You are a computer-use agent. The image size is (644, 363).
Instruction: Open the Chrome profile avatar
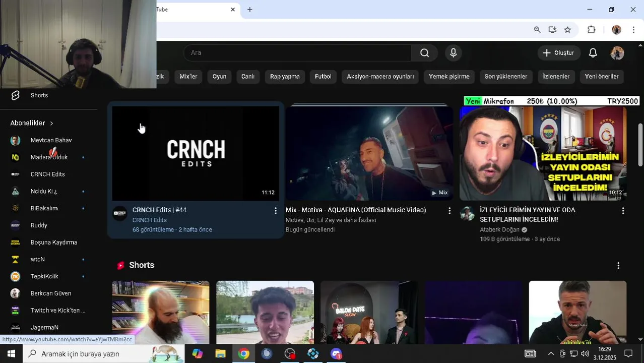(616, 30)
